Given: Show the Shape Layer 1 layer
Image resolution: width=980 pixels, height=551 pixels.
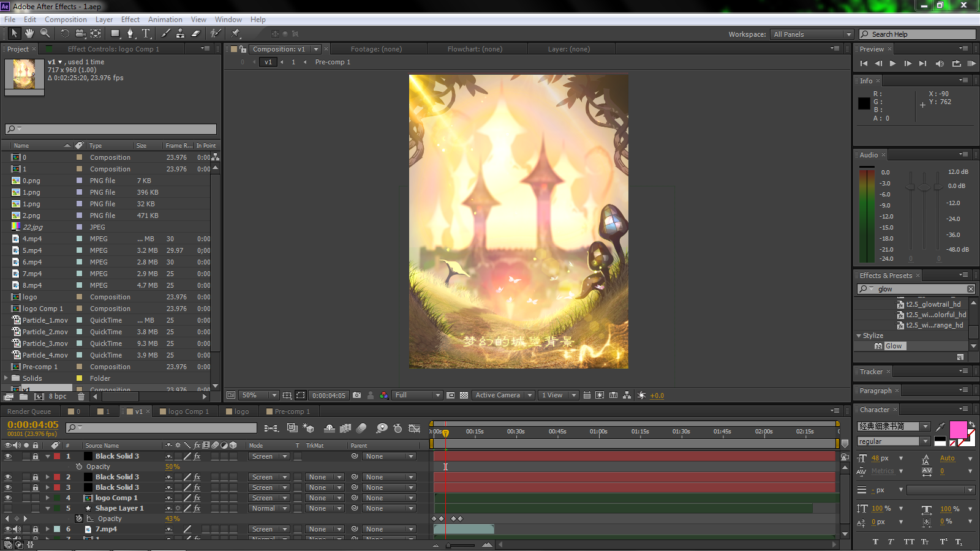Looking at the screenshot, I should coord(8,509).
